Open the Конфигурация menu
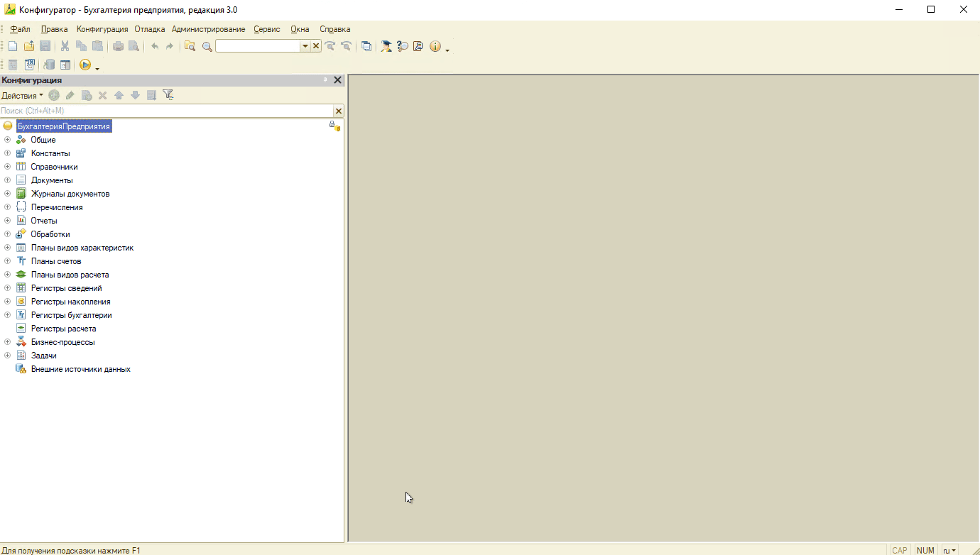Viewport: 980px width, 555px height. pyautogui.click(x=102, y=29)
